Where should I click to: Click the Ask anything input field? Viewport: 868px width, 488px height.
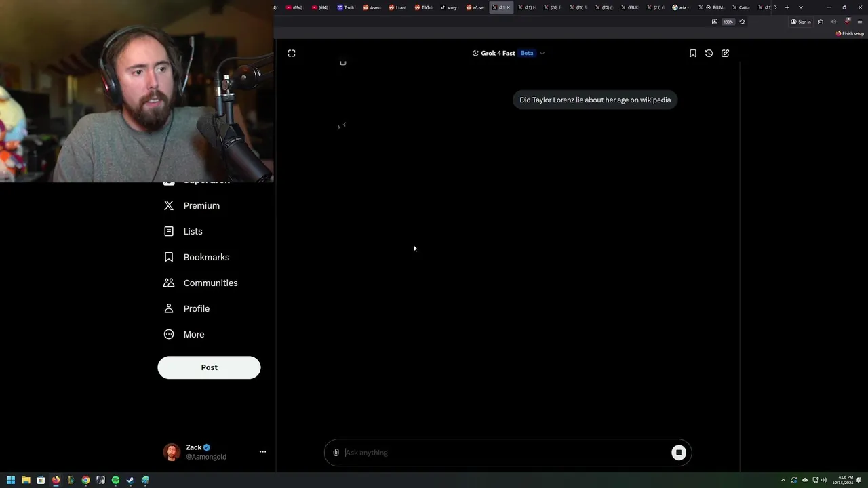pos(505,453)
